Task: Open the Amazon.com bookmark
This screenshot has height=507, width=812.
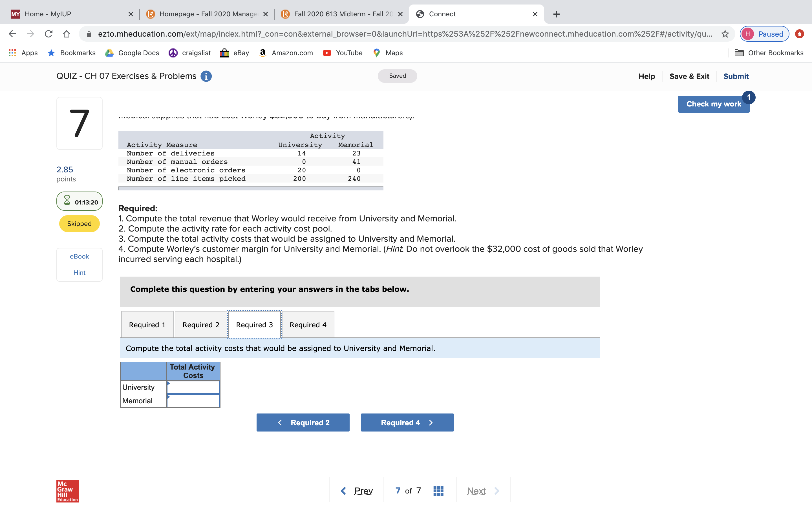Action: point(286,53)
